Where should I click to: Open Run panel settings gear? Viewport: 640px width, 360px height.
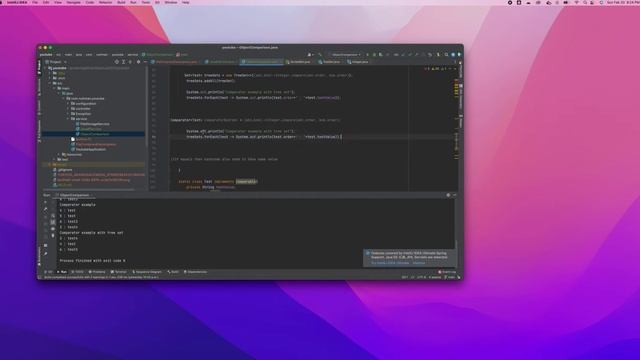(x=448, y=195)
